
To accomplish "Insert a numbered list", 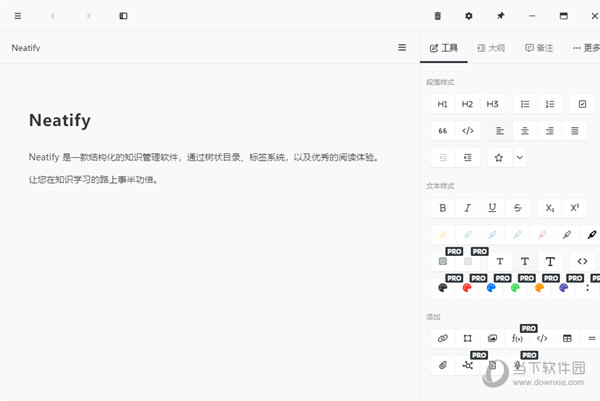I will tap(550, 104).
